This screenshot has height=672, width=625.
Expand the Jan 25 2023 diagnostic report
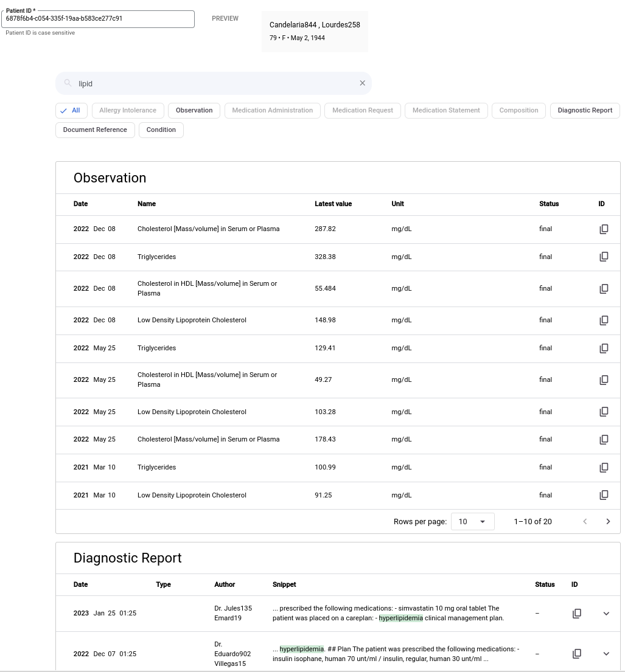[606, 614]
